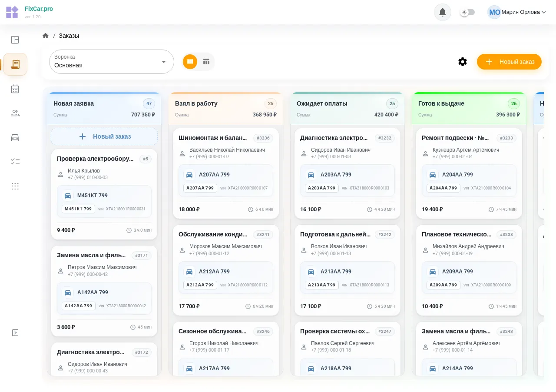Click the 47 count badge
The height and width of the screenshot is (392, 556).
[149, 103]
